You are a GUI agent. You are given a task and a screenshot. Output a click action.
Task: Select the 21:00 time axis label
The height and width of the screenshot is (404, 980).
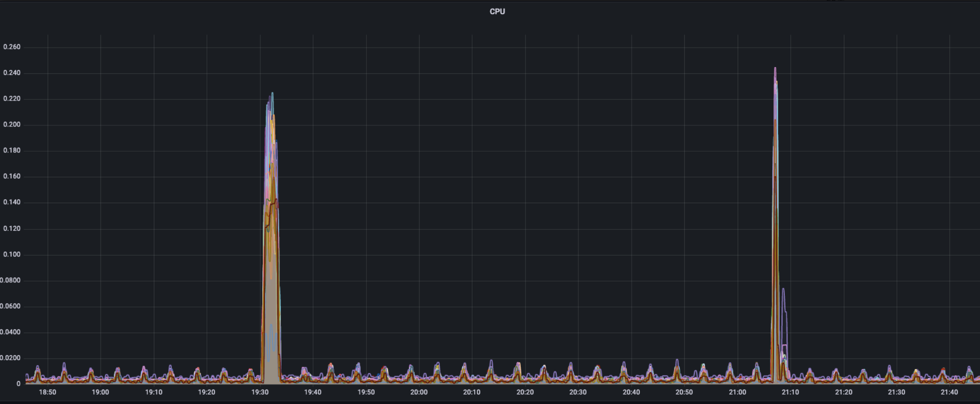pos(737,392)
